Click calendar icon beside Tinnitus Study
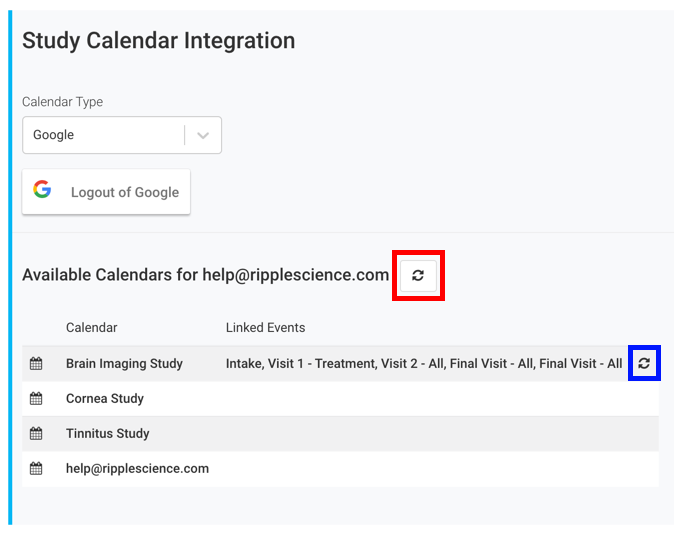Screen dimensions: 674x533 36,433
